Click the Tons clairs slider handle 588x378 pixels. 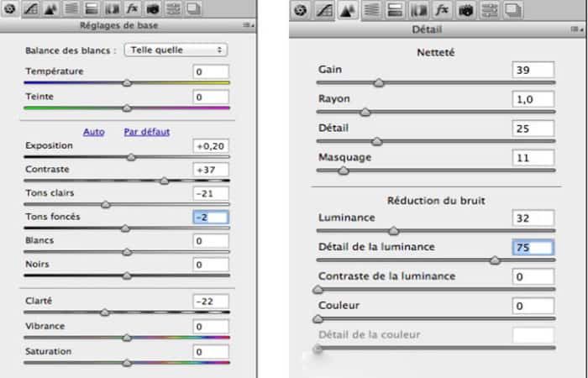(x=106, y=205)
